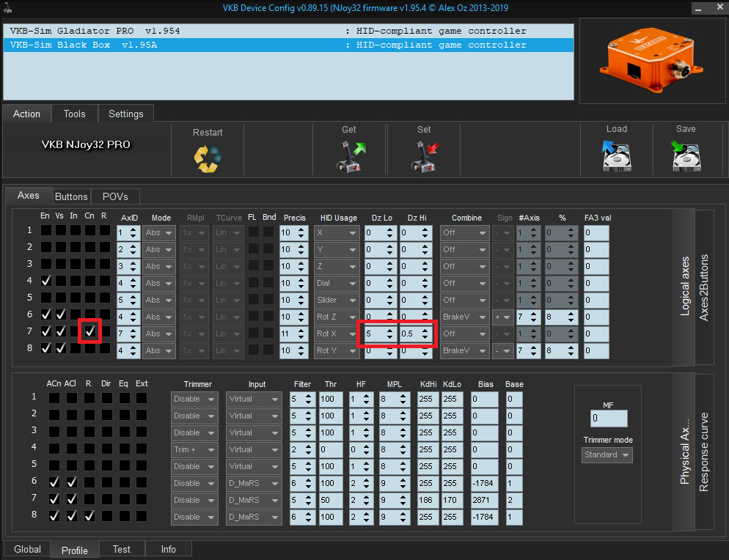729x560 pixels.
Task: Open the Mode dropdown for logical axis 7
Action: [x=158, y=334]
